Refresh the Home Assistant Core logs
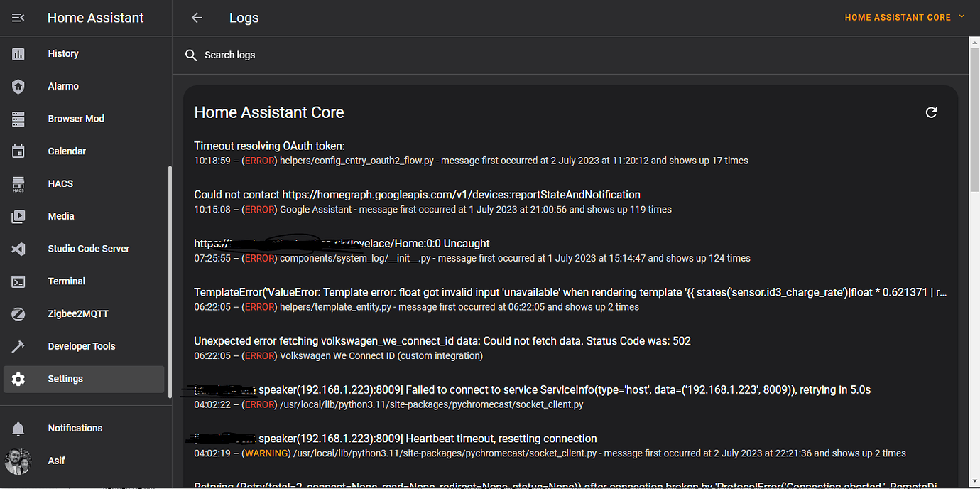 [x=931, y=112]
